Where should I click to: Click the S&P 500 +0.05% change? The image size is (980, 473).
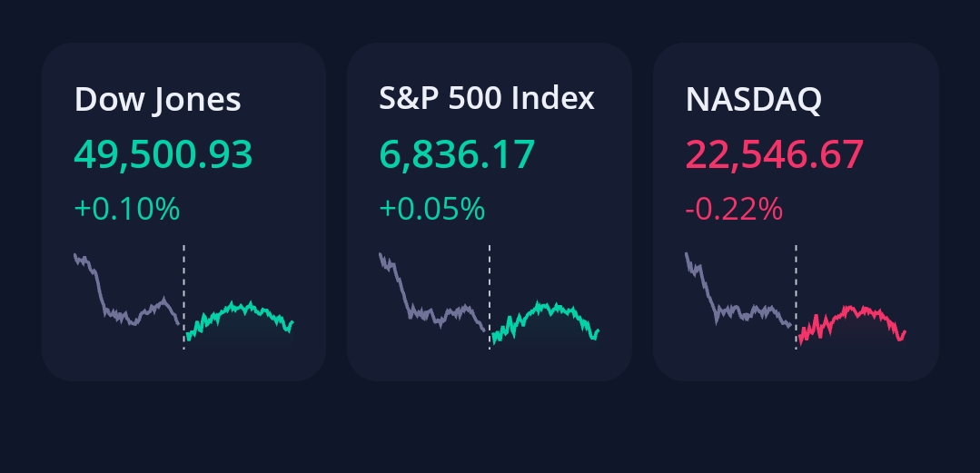click(431, 209)
